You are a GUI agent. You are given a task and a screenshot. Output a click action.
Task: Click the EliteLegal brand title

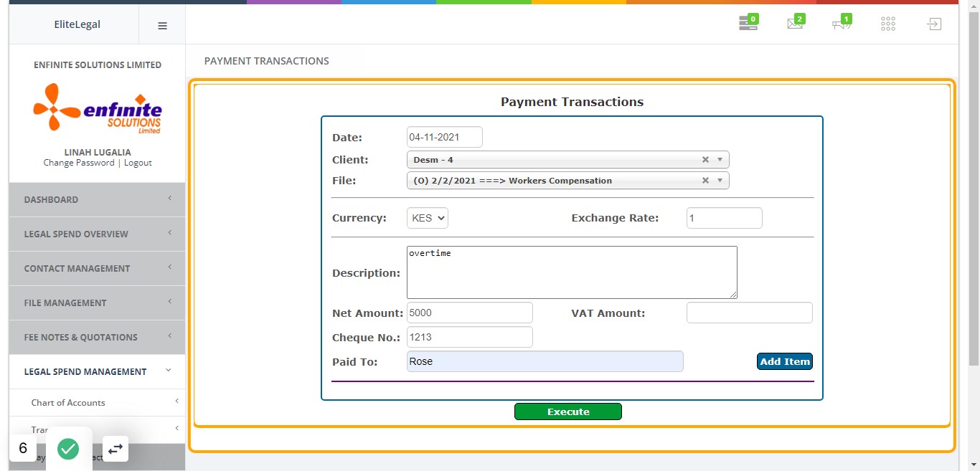77,24
